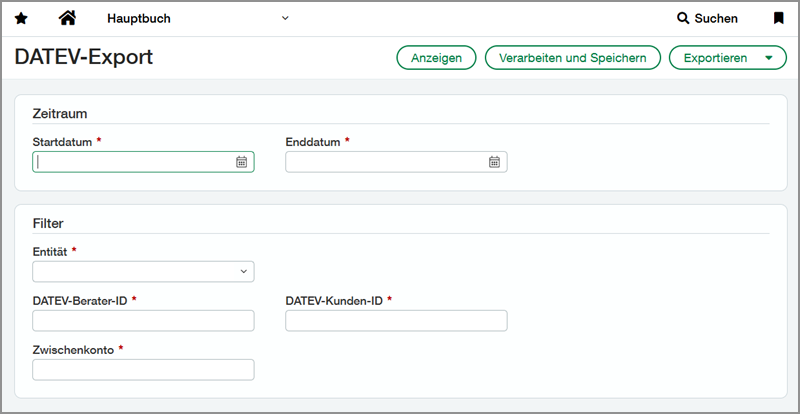Click the Zwischenkonto label
800x414 pixels.
click(73, 350)
